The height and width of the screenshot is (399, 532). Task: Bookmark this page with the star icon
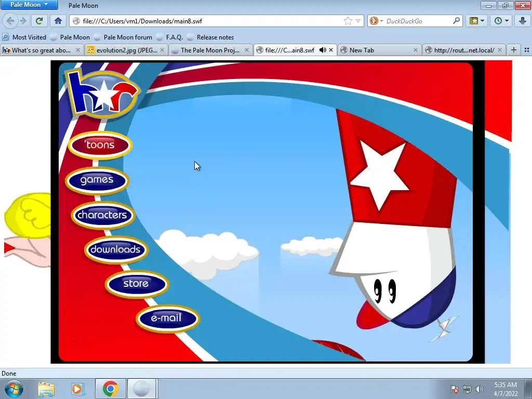point(348,21)
